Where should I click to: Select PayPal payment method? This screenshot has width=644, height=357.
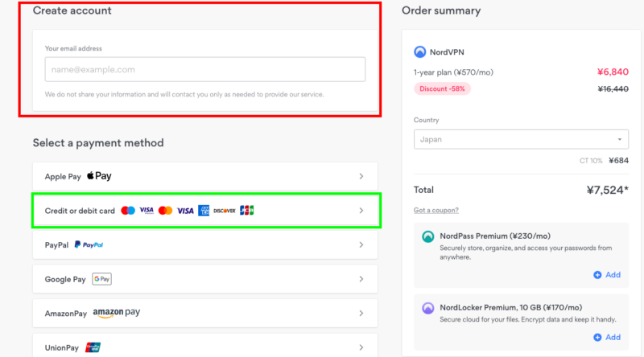coord(205,245)
